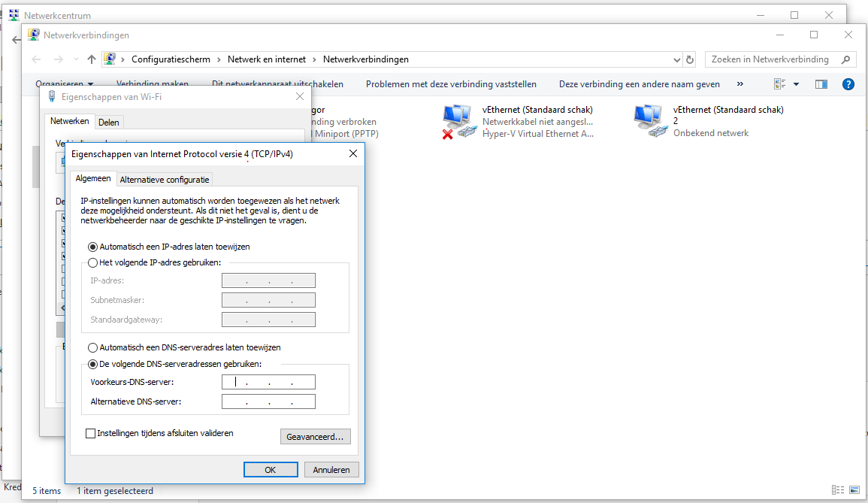Click the Alternatieve DNS-server input field
This screenshot has width=868, height=503.
[x=268, y=401]
